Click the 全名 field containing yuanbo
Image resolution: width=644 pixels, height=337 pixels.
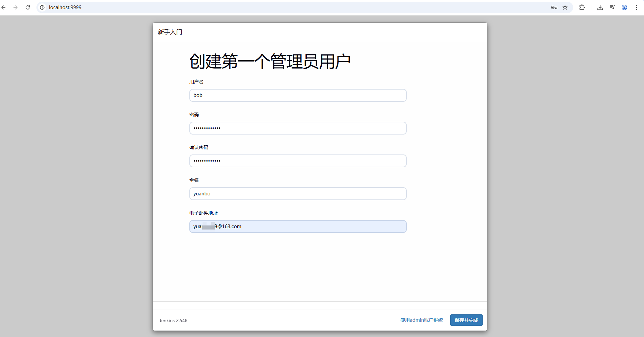coord(298,194)
